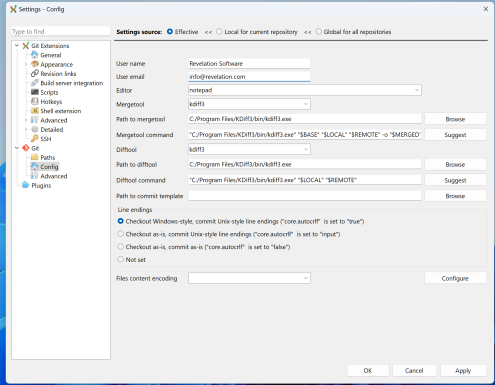
Task: Open the Files content encoding dropdown
Action: click(x=249, y=278)
